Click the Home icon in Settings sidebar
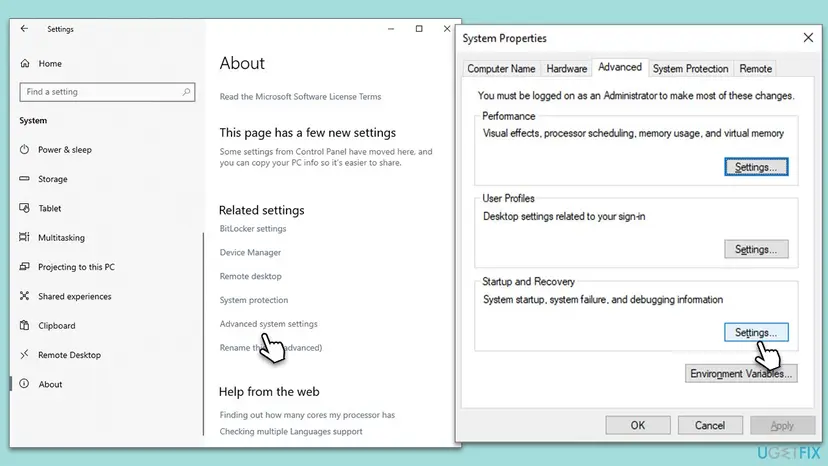This screenshot has height=466, width=828. 25,63
